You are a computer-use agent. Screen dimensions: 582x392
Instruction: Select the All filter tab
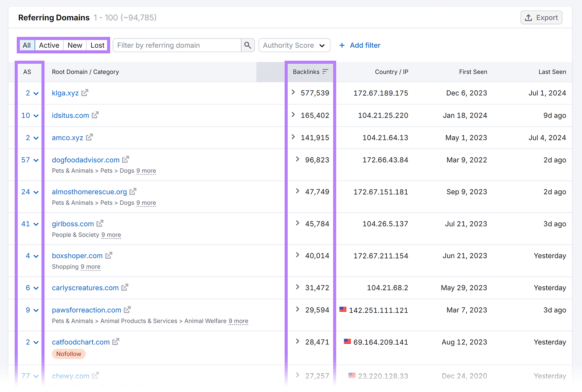tap(27, 45)
